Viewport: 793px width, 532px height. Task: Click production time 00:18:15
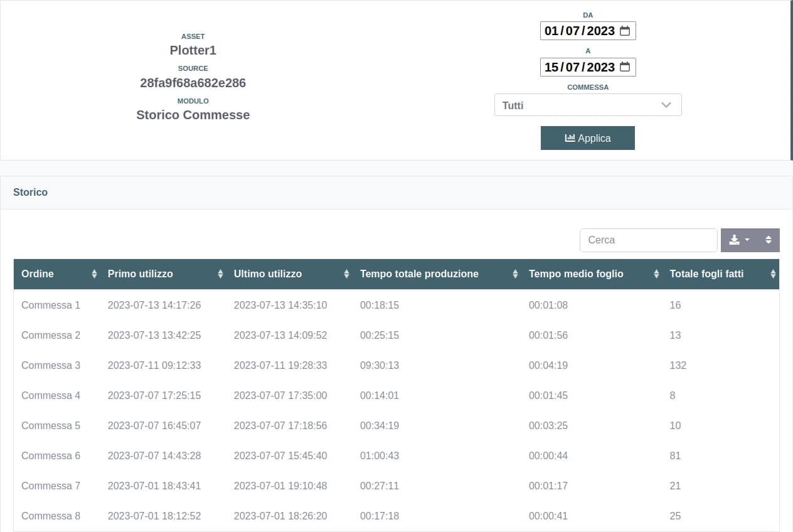pyautogui.click(x=380, y=305)
